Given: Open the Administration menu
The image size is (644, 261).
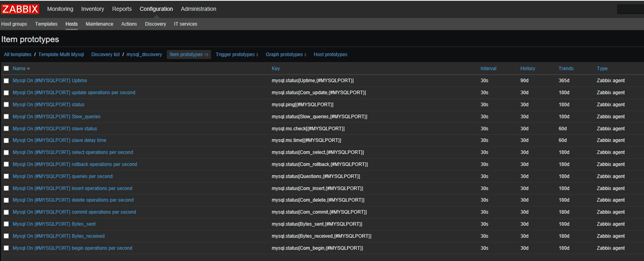Looking at the screenshot, I should click(198, 9).
